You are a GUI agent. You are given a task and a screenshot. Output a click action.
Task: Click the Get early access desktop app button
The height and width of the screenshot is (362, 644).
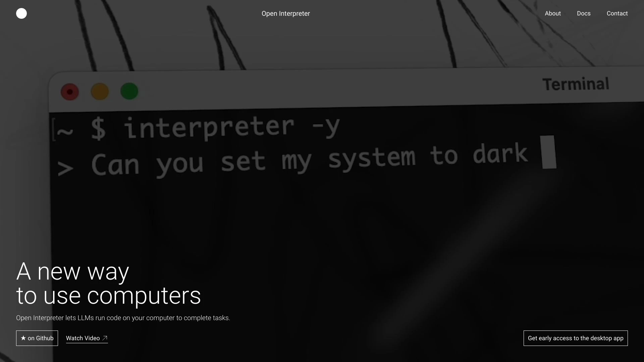pos(576,338)
